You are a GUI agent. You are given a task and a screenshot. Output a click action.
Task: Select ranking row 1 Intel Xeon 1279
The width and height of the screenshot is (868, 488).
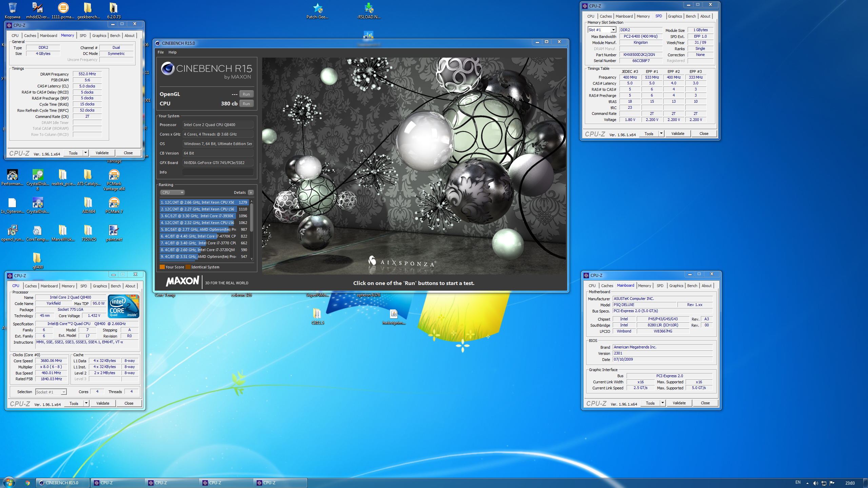(204, 202)
